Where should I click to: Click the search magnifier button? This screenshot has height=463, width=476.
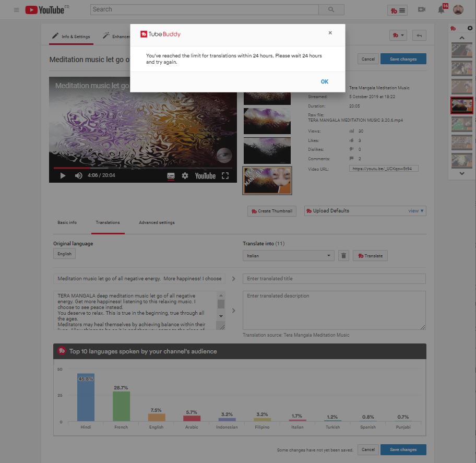click(x=331, y=10)
